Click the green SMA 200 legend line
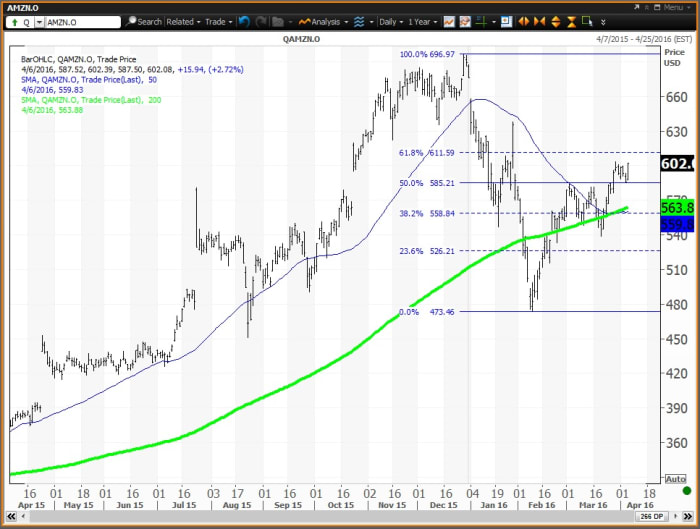Screen dimensions: 700x529 (91, 100)
